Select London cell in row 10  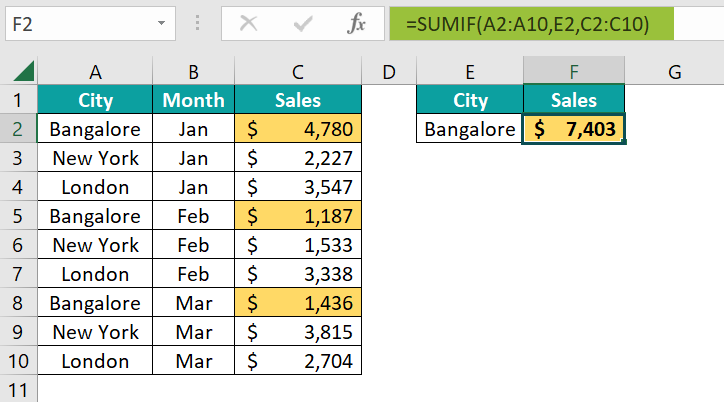(95, 360)
